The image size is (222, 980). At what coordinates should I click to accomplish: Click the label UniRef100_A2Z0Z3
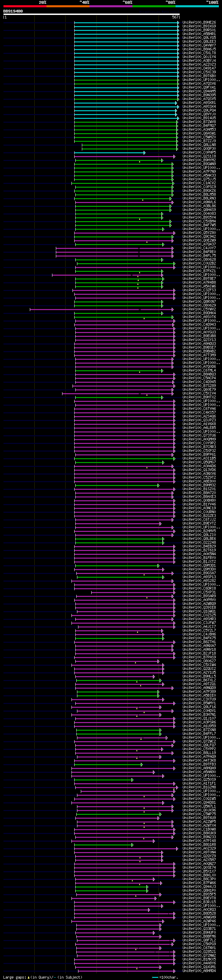[199, 64]
